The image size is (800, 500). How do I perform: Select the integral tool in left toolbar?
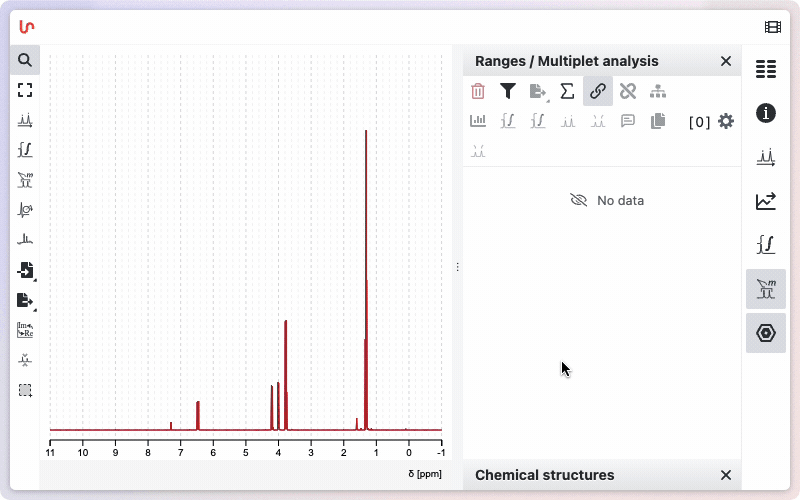[25, 150]
